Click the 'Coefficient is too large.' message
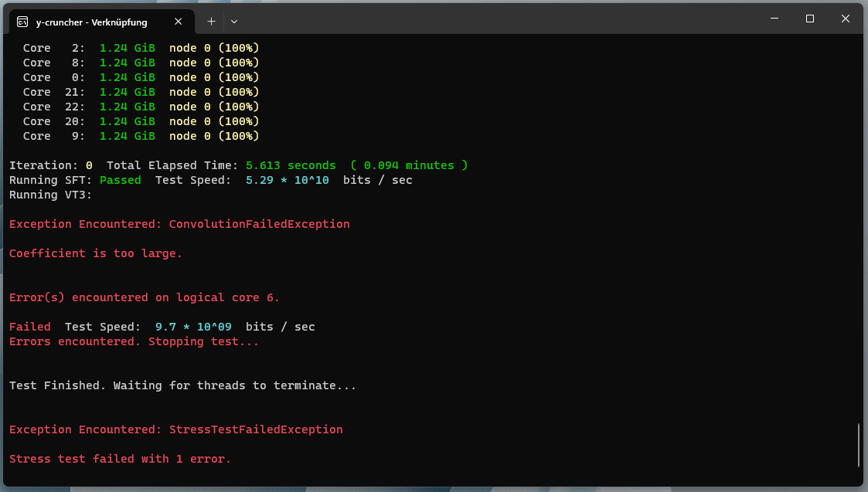The width and height of the screenshot is (868, 492). [96, 253]
